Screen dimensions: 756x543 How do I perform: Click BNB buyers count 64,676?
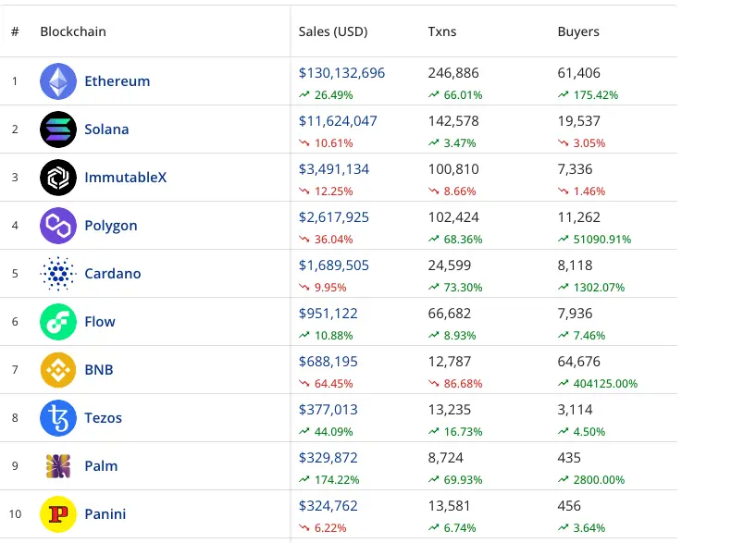pos(579,362)
